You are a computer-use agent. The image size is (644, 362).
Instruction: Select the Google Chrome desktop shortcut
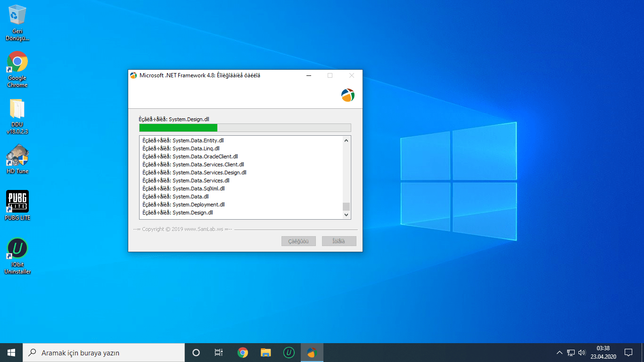coord(17,69)
